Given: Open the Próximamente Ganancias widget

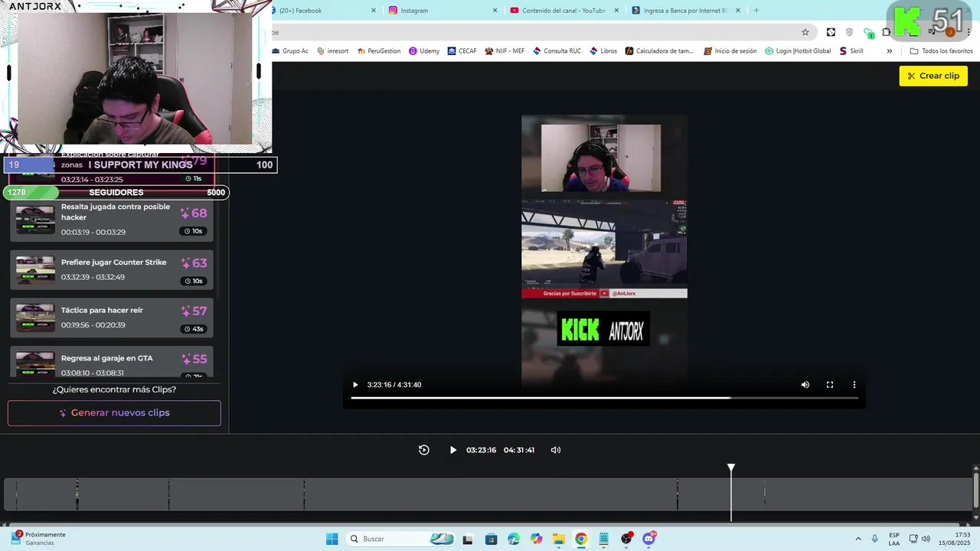Looking at the screenshot, I should [x=38, y=539].
